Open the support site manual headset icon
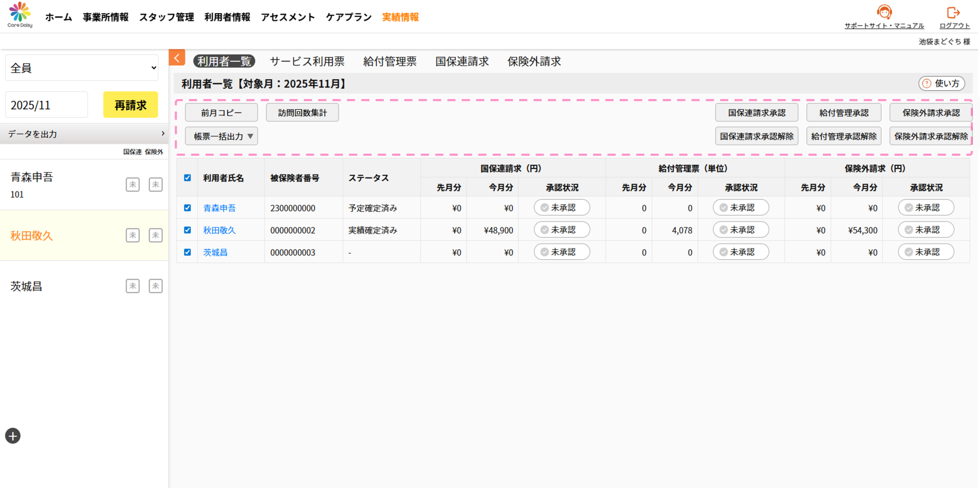This screenshot has width=980, height=488. (x=884, y=12)
